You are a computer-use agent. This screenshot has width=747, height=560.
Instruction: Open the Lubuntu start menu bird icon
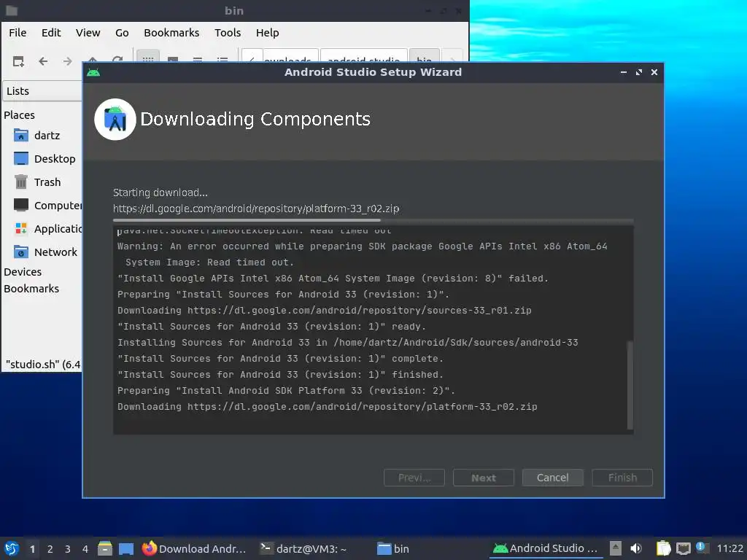click(12, 548)
